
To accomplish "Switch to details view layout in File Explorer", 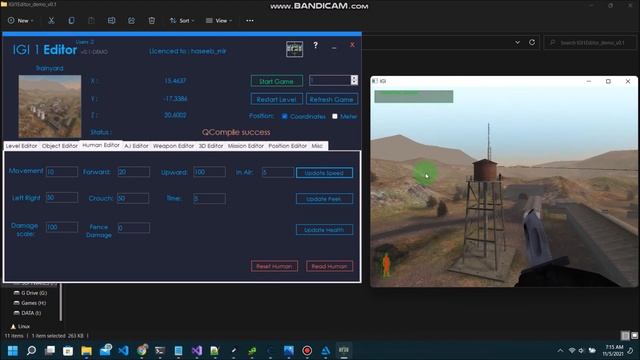I will pyautogui.click(x=625, y=336).
